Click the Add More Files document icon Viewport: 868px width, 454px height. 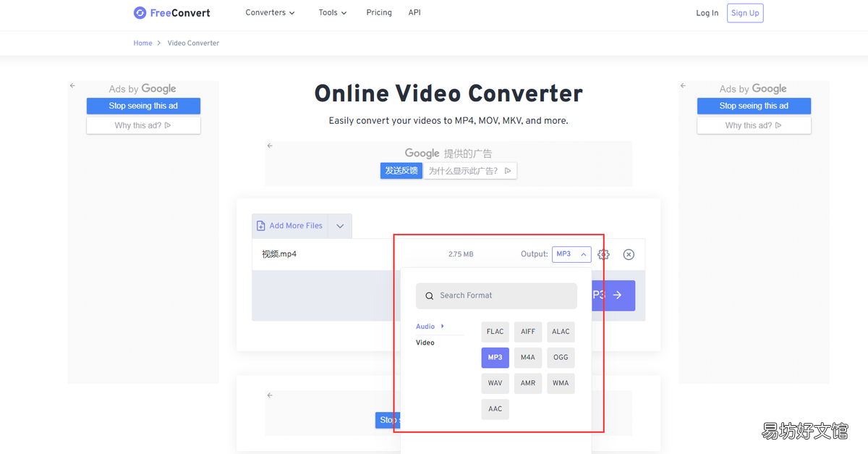pos(261,226)
